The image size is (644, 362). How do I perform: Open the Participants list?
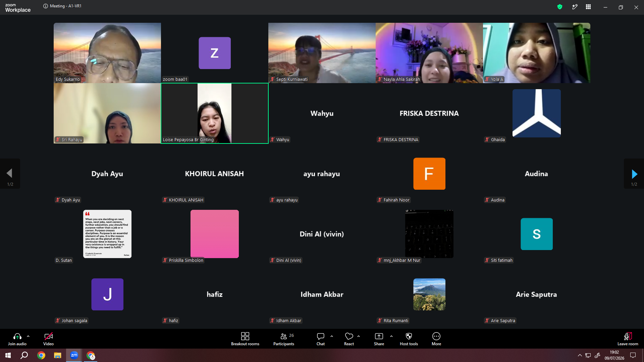click(x=284, y=339)
